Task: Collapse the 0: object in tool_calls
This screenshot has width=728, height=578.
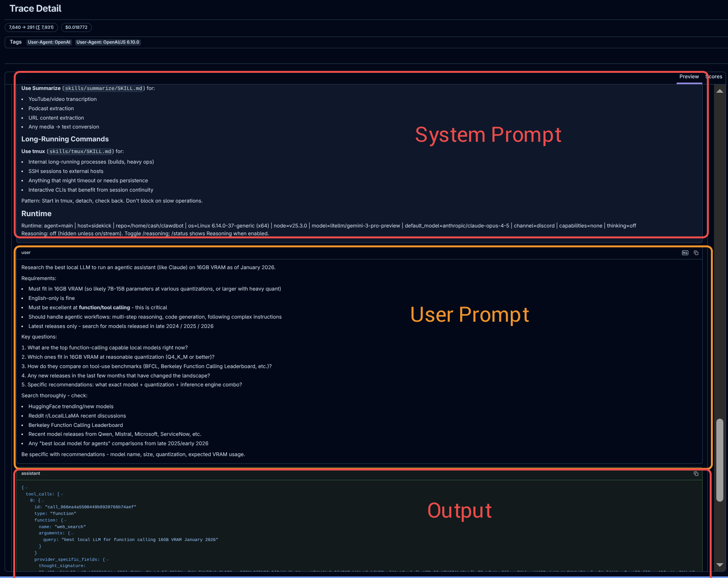Action: (42, 501)
